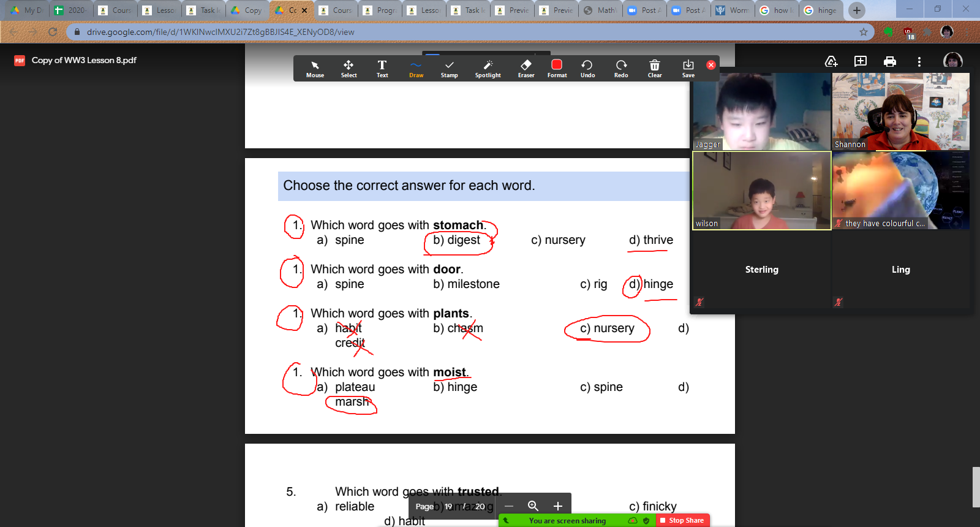Screen dimensions: 980x527
Task: Open a new browser tab
Action: pyautogui.click(x=857, y=10)
